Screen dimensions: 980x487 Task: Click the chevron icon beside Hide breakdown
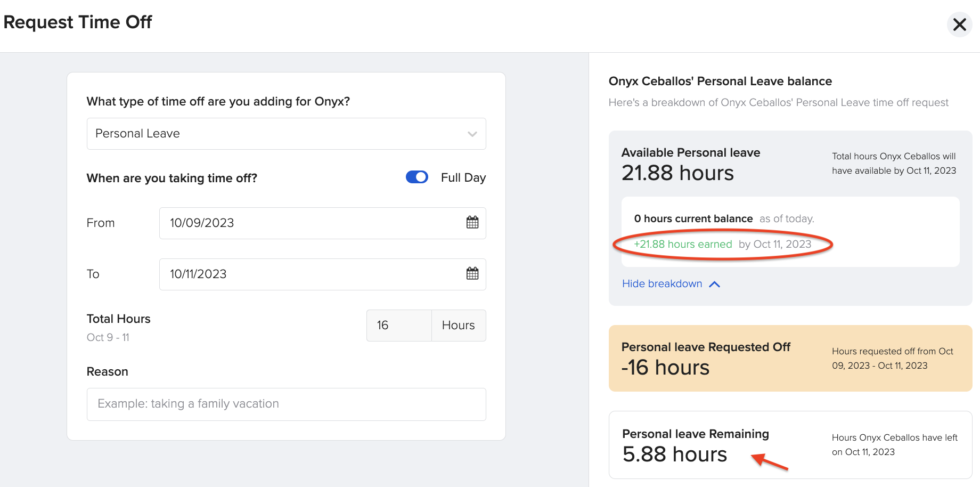715,285
